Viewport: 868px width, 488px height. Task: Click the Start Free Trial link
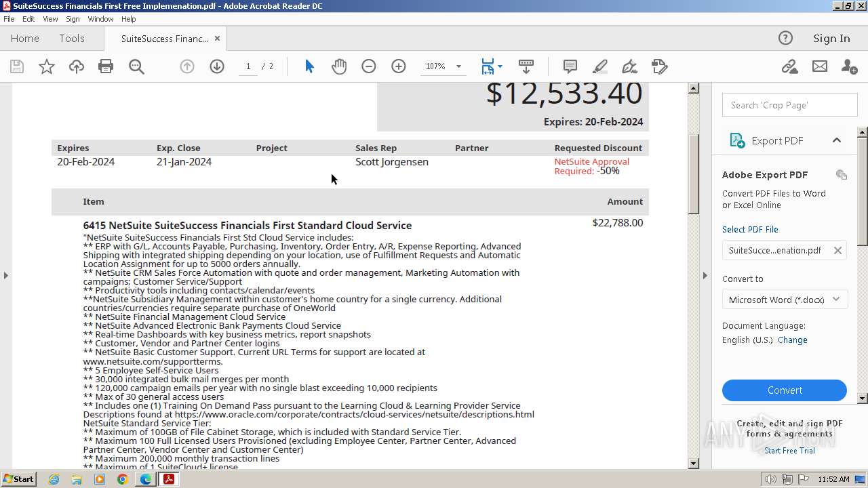[x=789, y=451]
